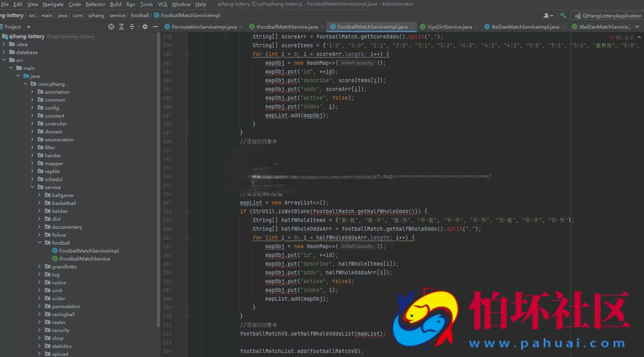Open Project panel gear options
Image resolution: width=644 pixels, height=357 pixels.
[x=145, y=27]
